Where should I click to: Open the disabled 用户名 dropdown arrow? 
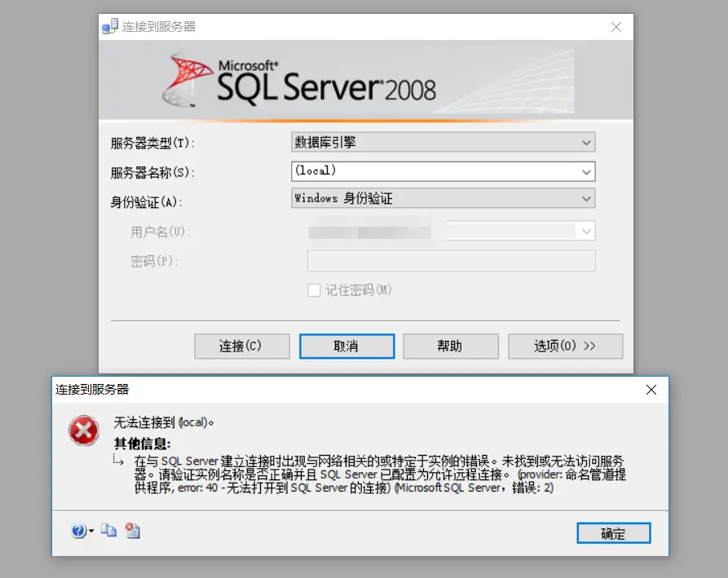586,232
